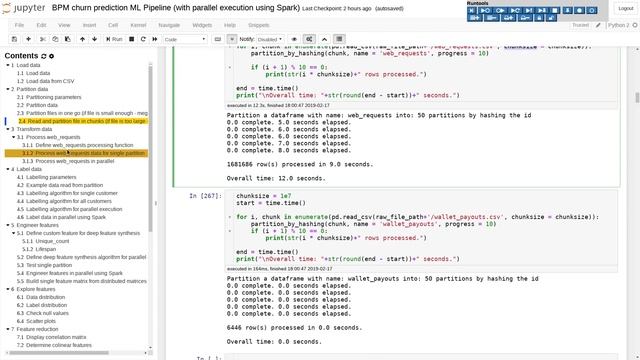Click the Runtools unlock icon
This screenshot has width=640, height=360.
click(551, 18)
